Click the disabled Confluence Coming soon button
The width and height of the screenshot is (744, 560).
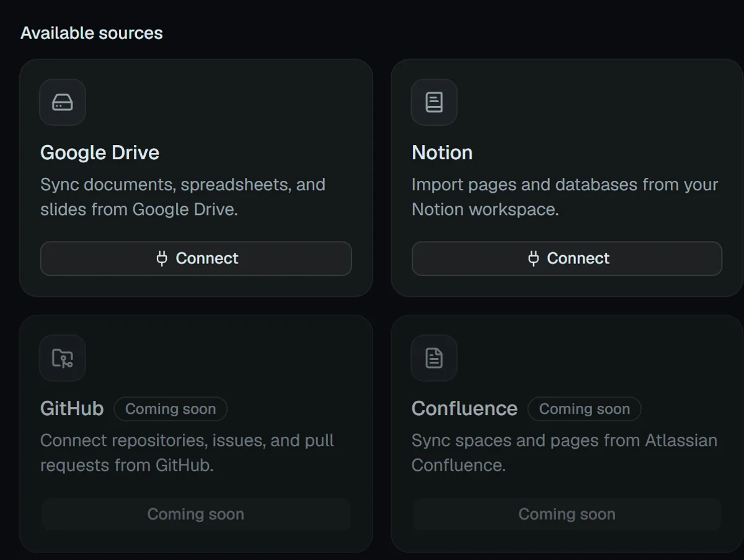pyautogui.click(x=567, y=514)
